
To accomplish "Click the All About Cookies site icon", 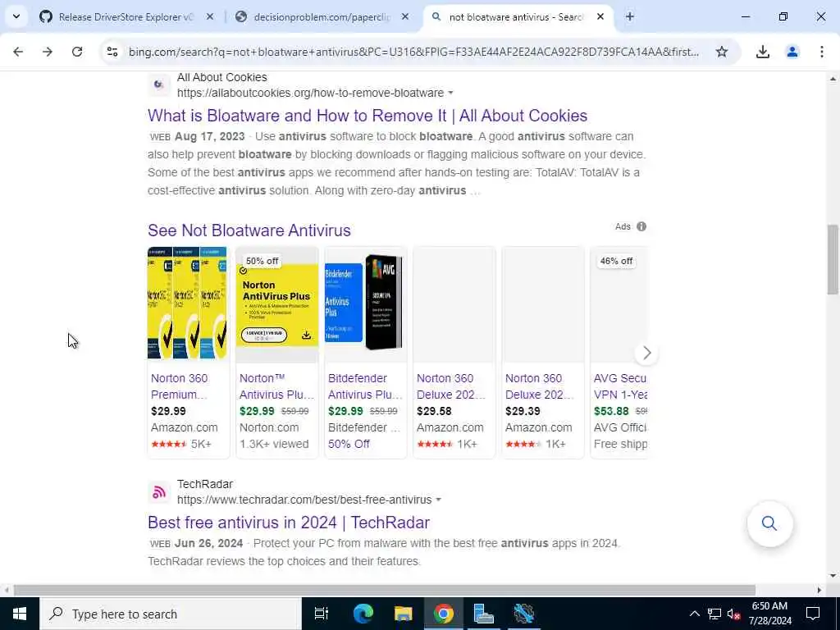I will tap(158, 84).
